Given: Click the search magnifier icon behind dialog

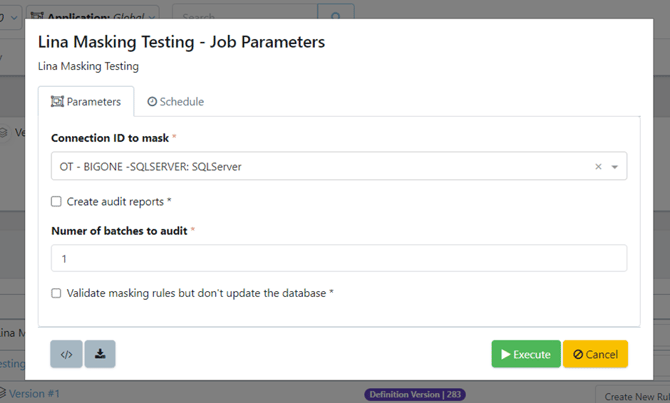Looking at the screenshot, I should coord(336,16).
